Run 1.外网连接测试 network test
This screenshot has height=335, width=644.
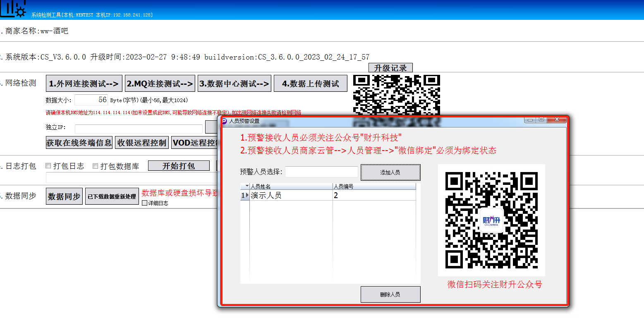(x=84, y=84)
